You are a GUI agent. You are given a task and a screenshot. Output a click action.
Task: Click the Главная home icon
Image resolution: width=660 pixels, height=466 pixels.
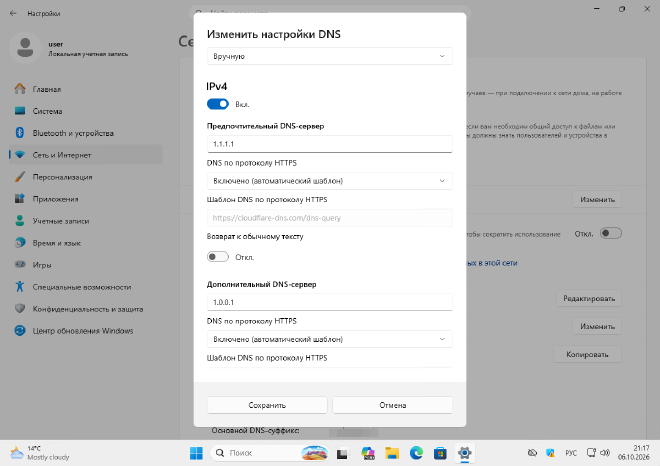[x=20, y=89]
